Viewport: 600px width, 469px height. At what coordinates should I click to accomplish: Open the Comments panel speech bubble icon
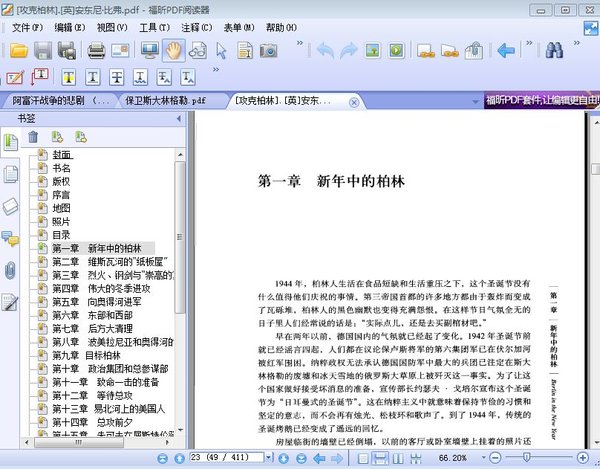10,239
